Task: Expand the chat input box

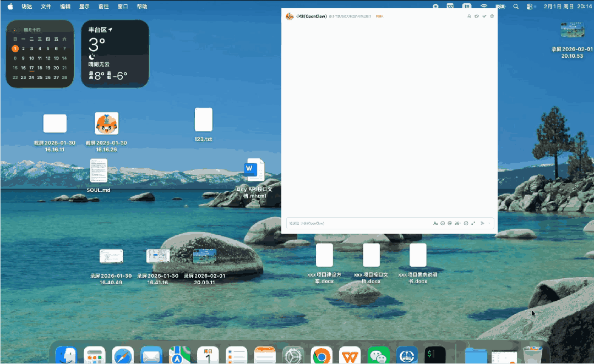Action: tap(473, 223)
